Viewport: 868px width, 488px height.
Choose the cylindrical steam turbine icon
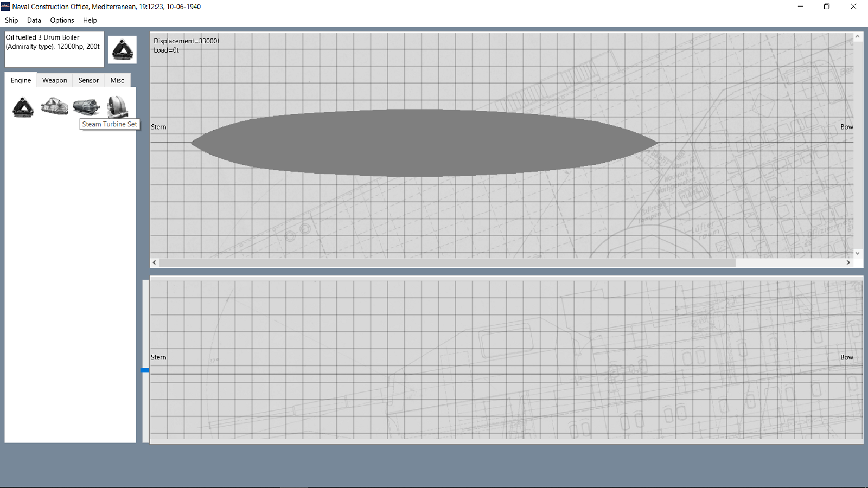(86, 106)
